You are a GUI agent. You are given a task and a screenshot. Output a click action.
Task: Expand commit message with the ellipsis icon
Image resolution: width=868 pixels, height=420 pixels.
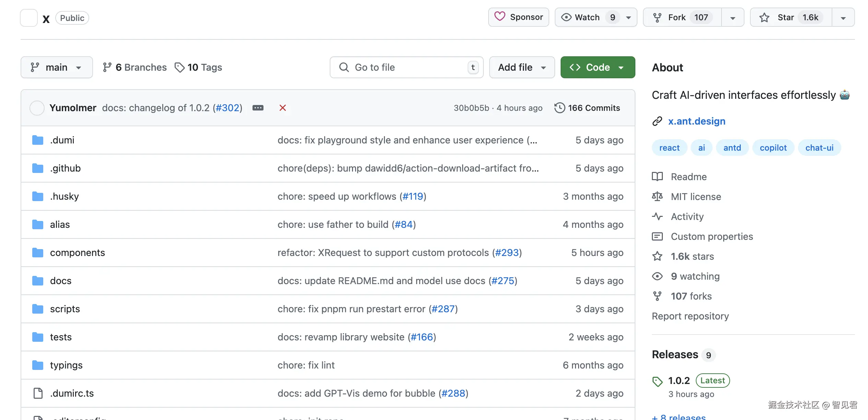coord(258,108)
